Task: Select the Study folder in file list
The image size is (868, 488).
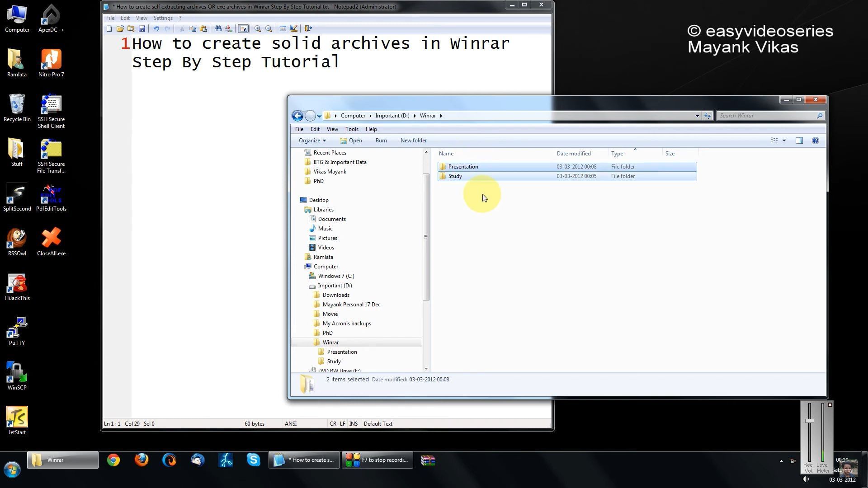Action: point(455,176)
